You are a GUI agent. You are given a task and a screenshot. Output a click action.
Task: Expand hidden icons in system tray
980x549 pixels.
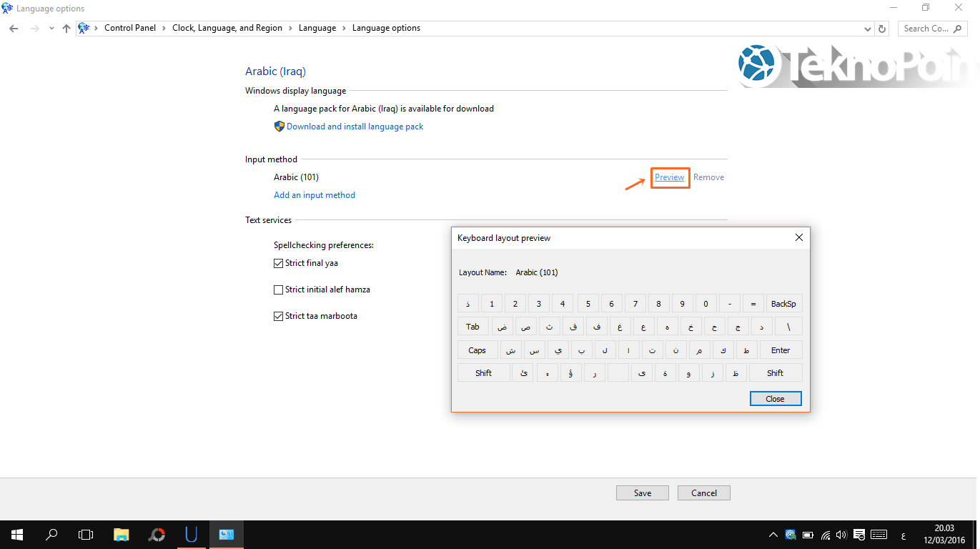(x=773, y=534)
